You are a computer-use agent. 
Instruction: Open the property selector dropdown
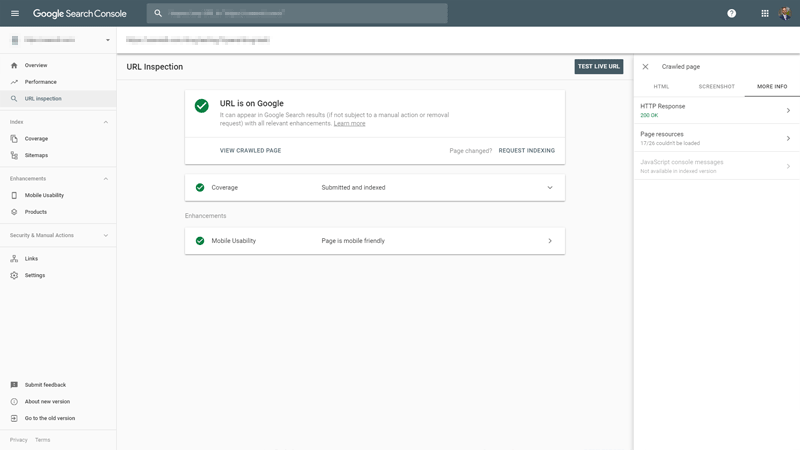107,40
